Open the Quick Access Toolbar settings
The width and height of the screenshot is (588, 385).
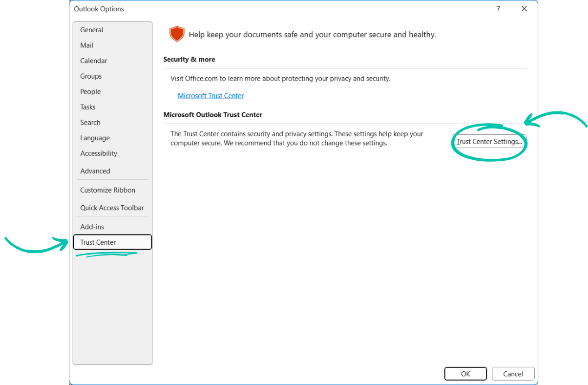click(112, 208)
